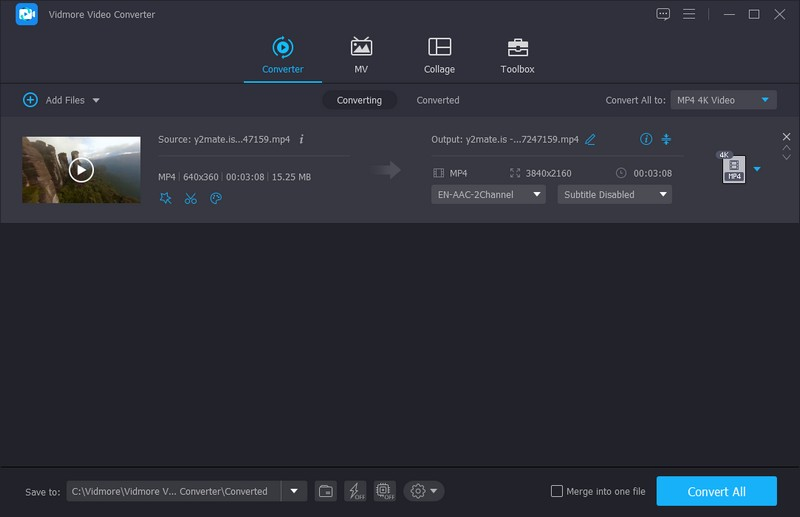
Task: Check Merge into one file
Action: coord(557,491)
